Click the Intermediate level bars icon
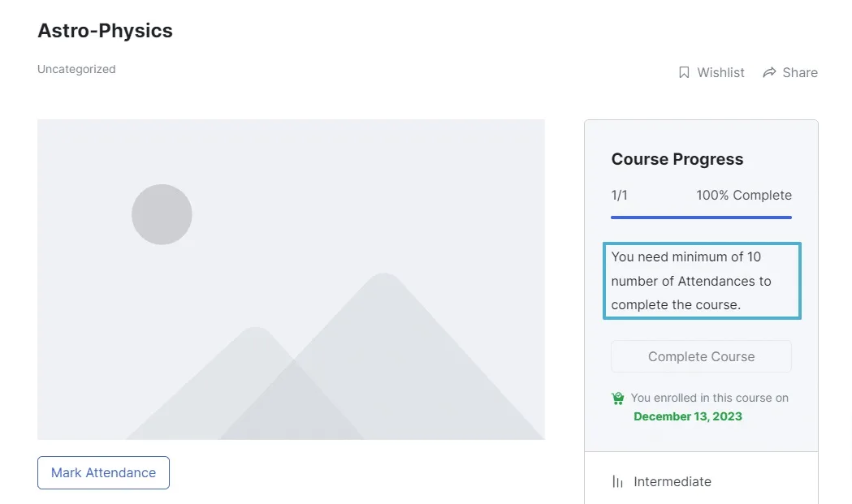This screenshot has width=852, height=504. (616, 480)
